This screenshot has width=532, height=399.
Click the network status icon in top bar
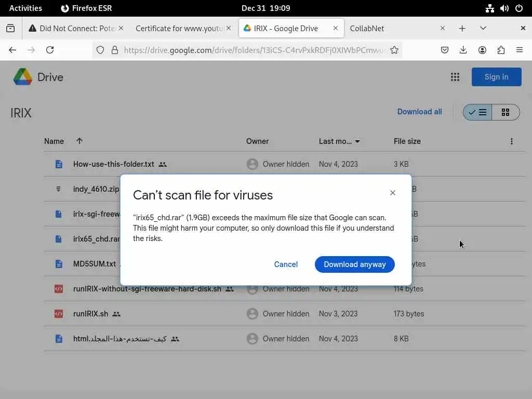[489, 8]
